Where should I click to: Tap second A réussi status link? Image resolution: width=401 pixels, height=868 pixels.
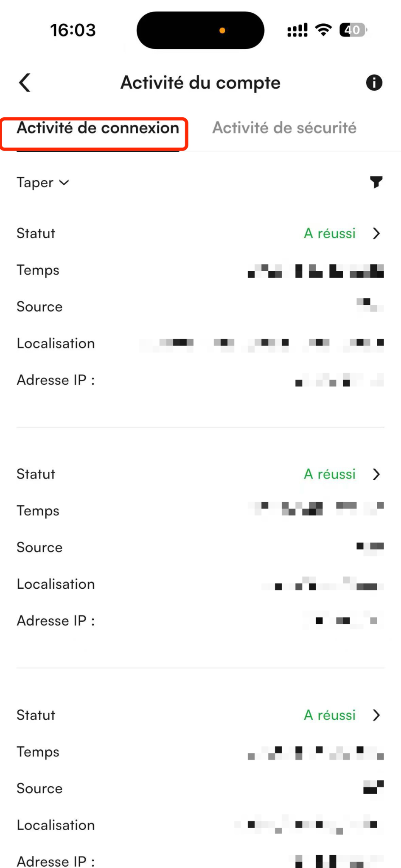tap(330, 474)
